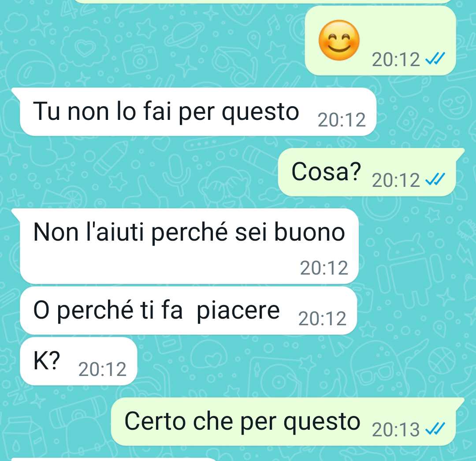Tap read checkmarks beside 'Cosa?'

(x=435, y=179)
